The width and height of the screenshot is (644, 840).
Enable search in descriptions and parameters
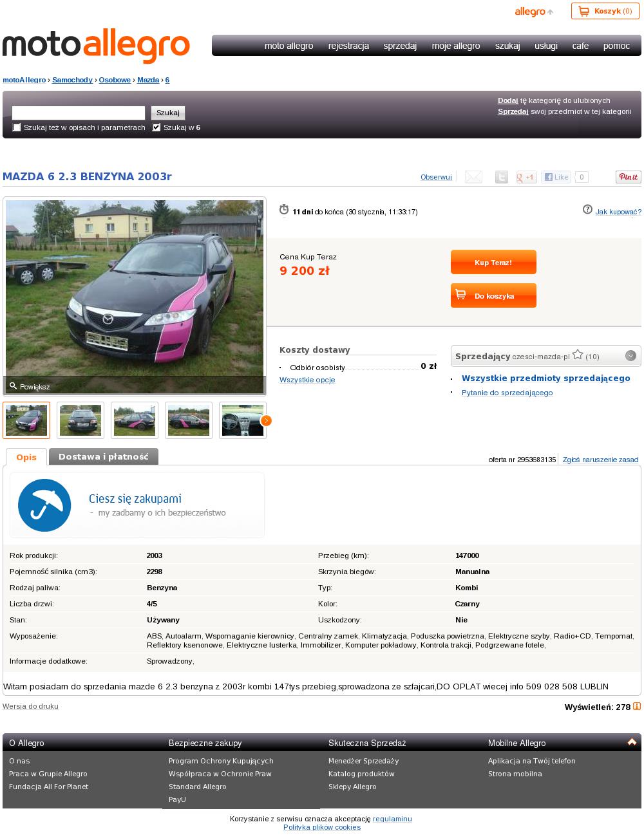[17, 127]
